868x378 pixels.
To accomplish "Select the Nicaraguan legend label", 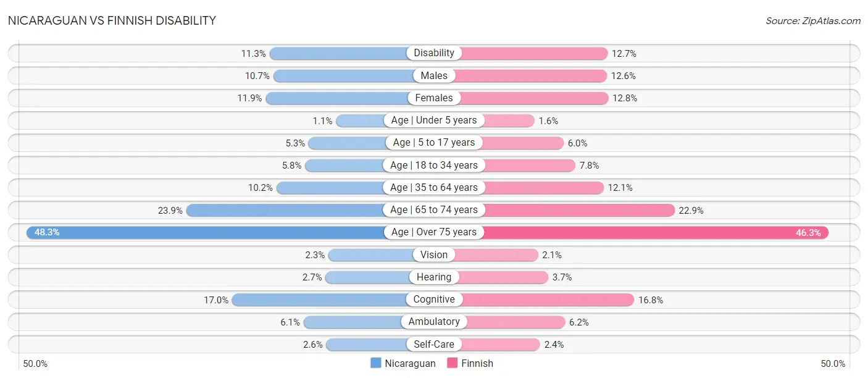I will (x=410, y=363).
